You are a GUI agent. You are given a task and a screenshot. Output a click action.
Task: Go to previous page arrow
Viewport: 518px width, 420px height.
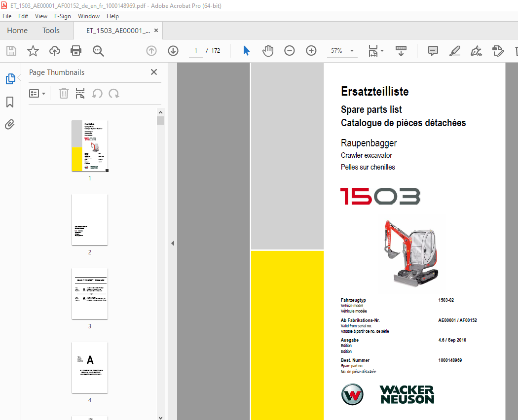(x=151, y=51)
